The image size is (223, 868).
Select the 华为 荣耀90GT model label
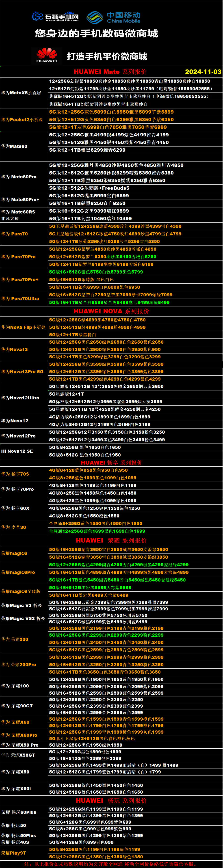(17, 706)
